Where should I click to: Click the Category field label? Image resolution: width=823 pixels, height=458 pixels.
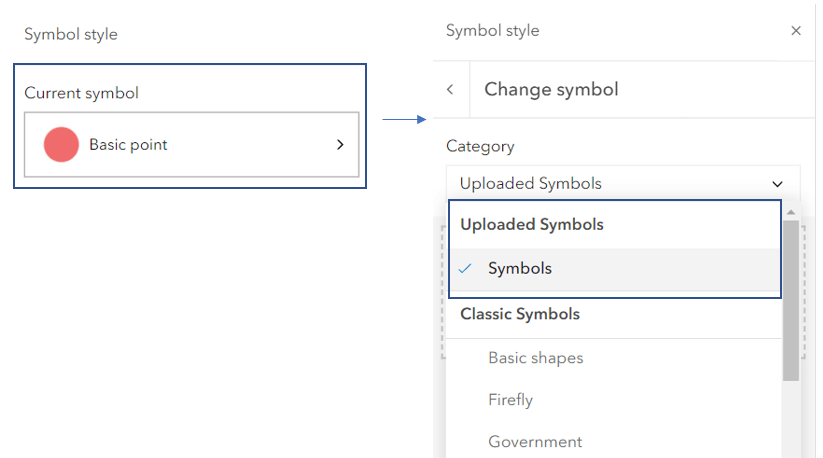point(480,146)
